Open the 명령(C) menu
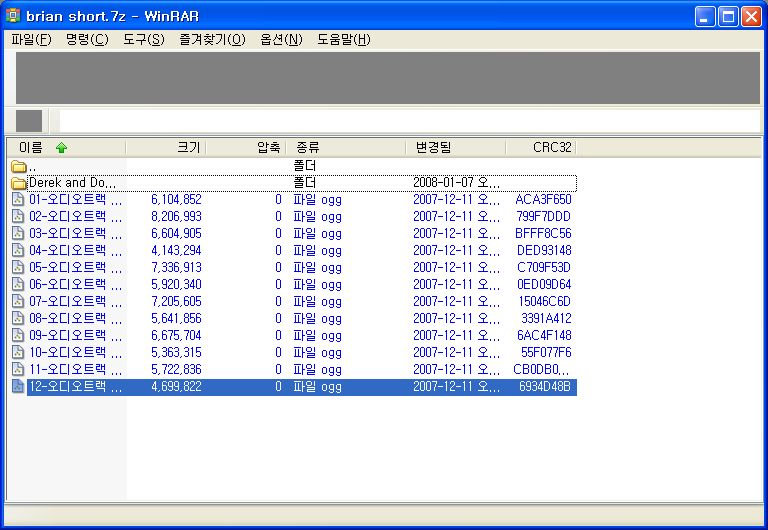Viewport: 768px width, 530px height. pyautogui.click(x=87, y=40)
